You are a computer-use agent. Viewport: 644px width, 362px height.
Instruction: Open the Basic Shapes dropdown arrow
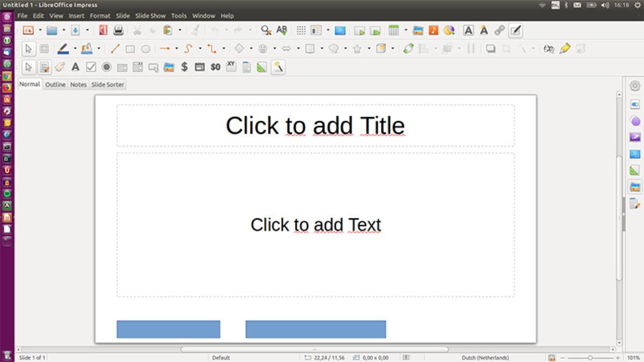click(250, 49)
